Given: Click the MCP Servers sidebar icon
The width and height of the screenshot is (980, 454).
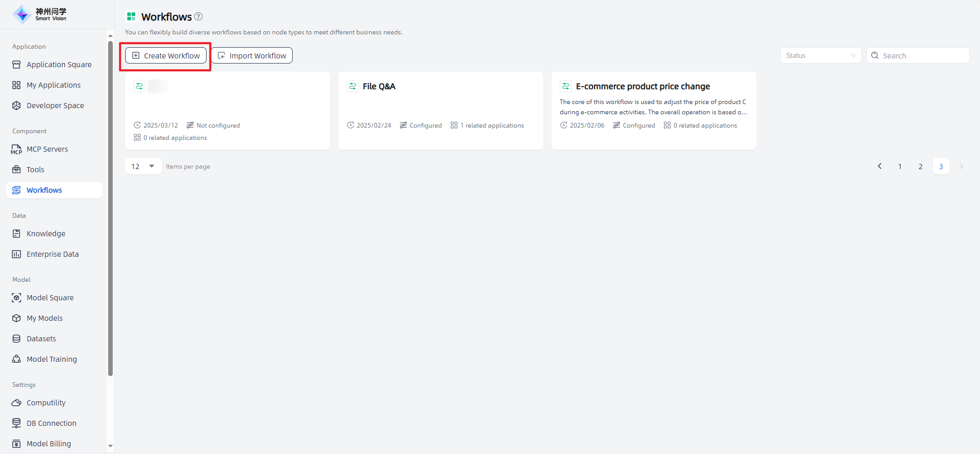Looking at the screenshot, I should click(x=16, y=149).
